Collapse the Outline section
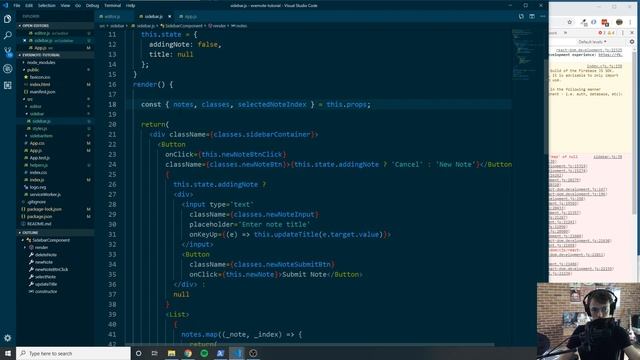The height and width of the screenshot is (360, 640). point(55,233)
